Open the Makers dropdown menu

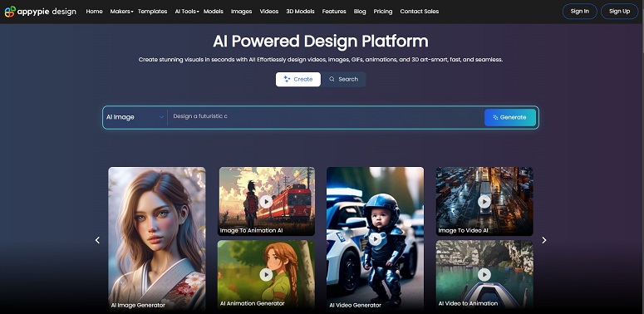pos(121,12)
